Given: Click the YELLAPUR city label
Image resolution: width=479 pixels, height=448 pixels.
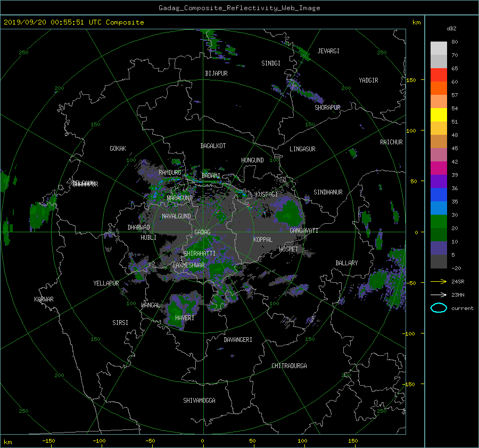Looking at the screenshot, I should coord(106,283).
